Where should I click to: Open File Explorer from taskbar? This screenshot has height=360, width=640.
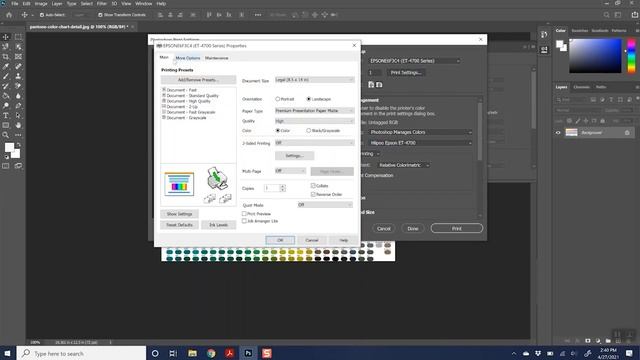[192, 353]
